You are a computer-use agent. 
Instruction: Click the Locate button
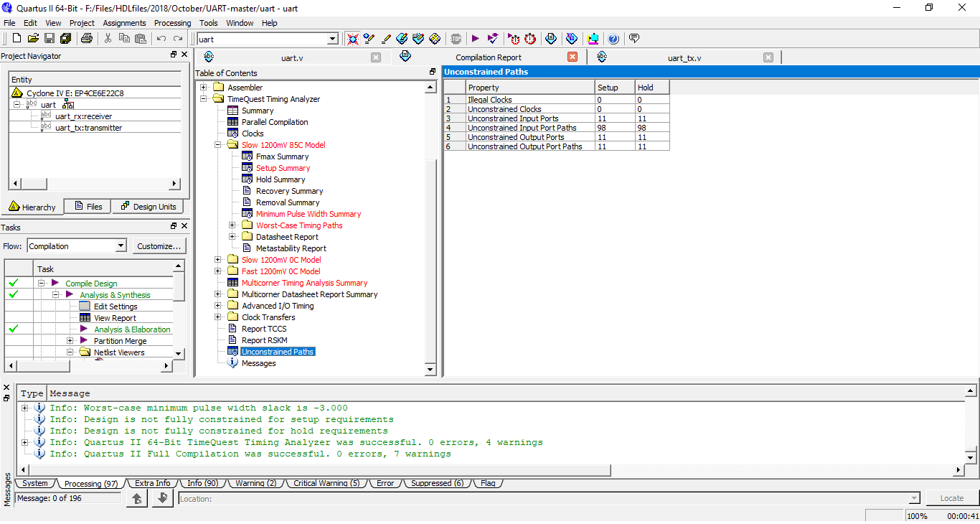pos(951,498)
